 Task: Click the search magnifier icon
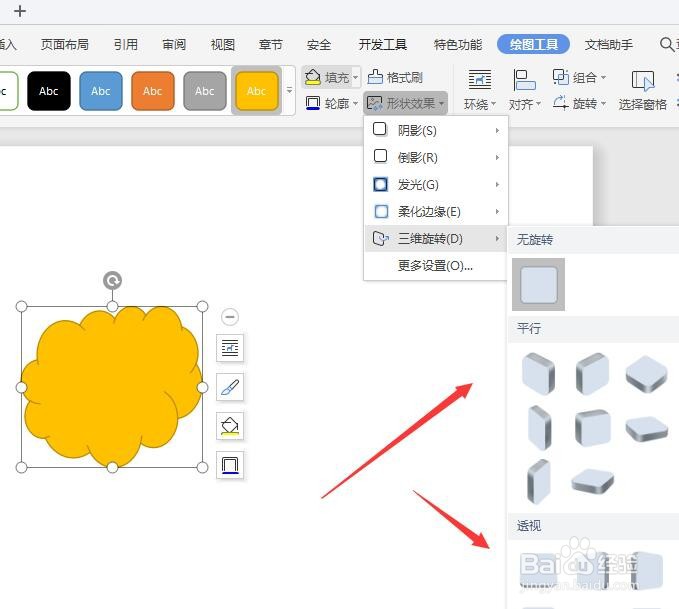coord(667,44)
